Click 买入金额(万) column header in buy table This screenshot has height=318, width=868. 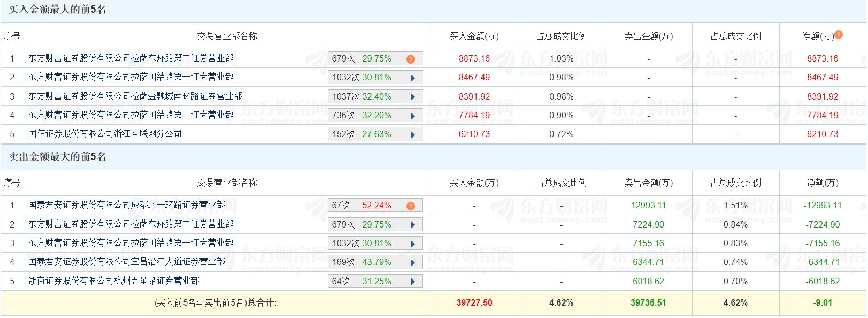[474, 36]
